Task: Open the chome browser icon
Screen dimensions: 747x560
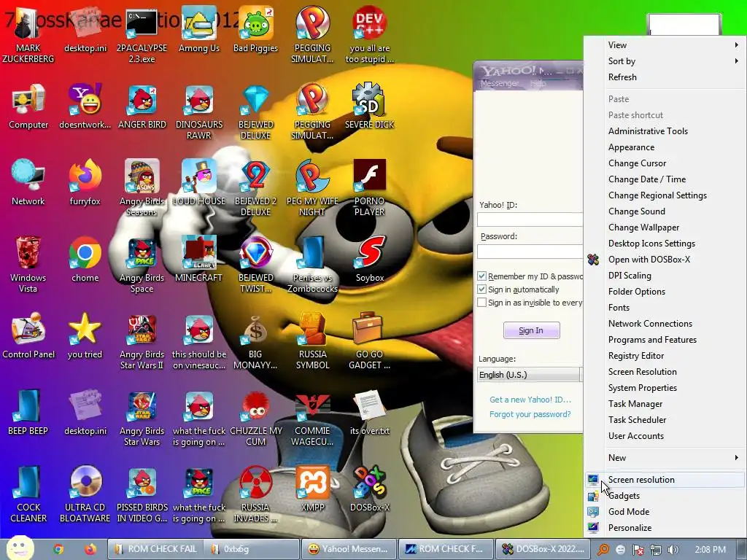Action: pyautogui.click(x=85, y=259)
